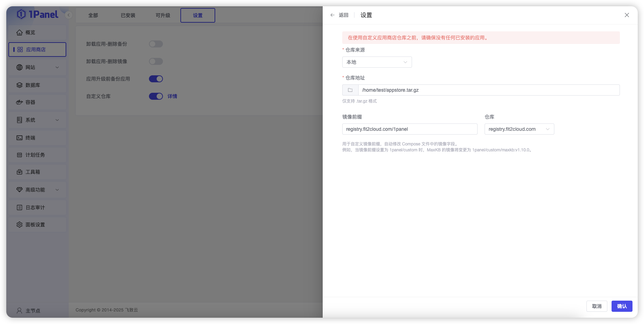The height and width of the screenshot is (324, 644).
Task: Switch to the 已安装 tab
Action: point(128,15)
